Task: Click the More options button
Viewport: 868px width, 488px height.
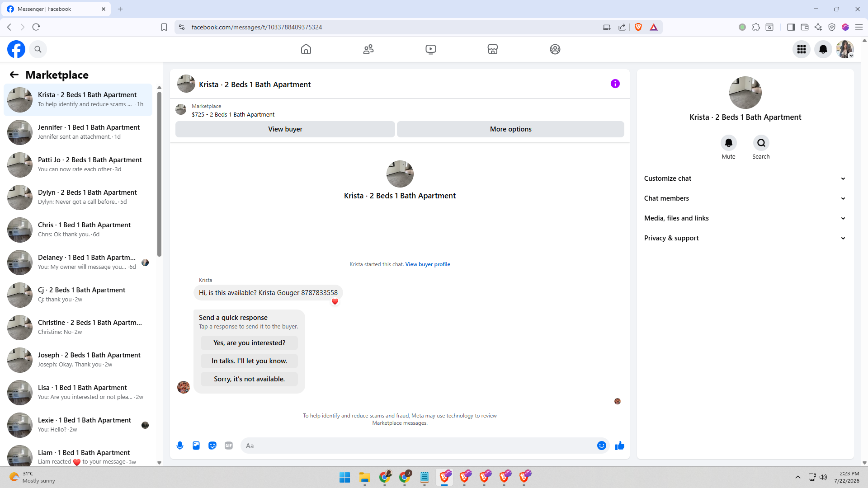Action: pos(511,129)
